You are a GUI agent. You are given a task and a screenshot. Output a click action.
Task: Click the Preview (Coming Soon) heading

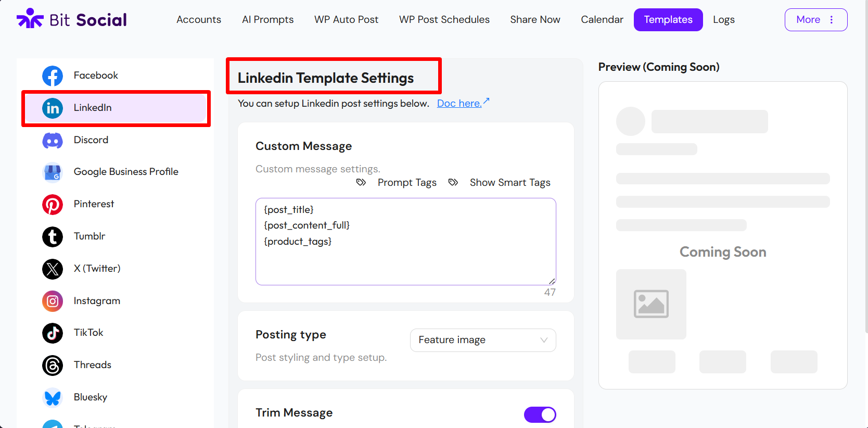659,67
